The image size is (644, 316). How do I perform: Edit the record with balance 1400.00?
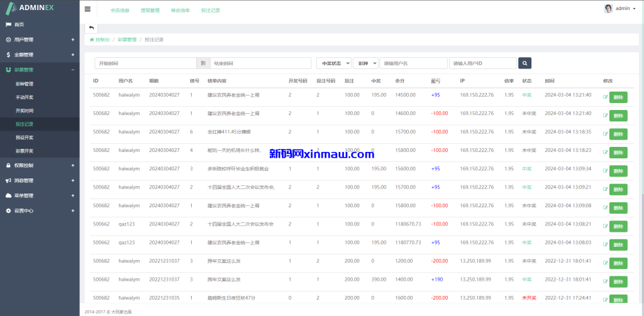[x=605, y=282]
